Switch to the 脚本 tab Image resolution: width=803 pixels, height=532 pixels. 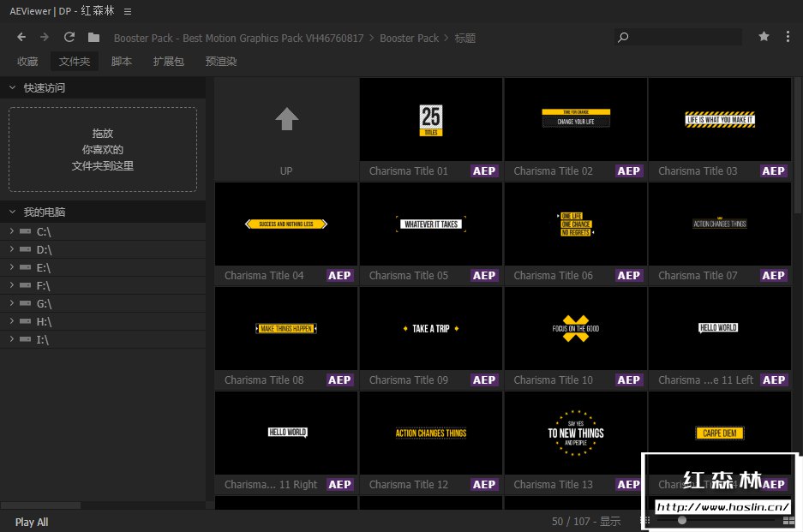pos(122,62)
